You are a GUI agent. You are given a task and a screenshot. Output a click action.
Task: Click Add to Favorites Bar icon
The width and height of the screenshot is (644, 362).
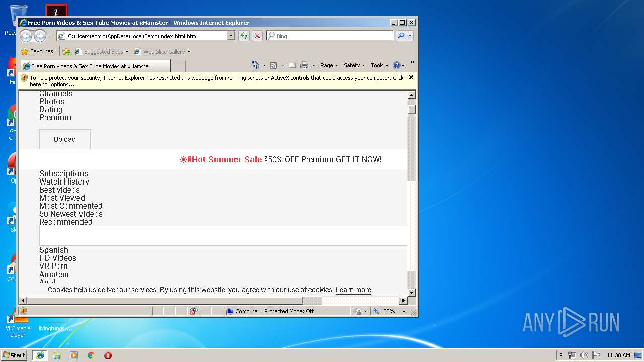coord(66,51)
